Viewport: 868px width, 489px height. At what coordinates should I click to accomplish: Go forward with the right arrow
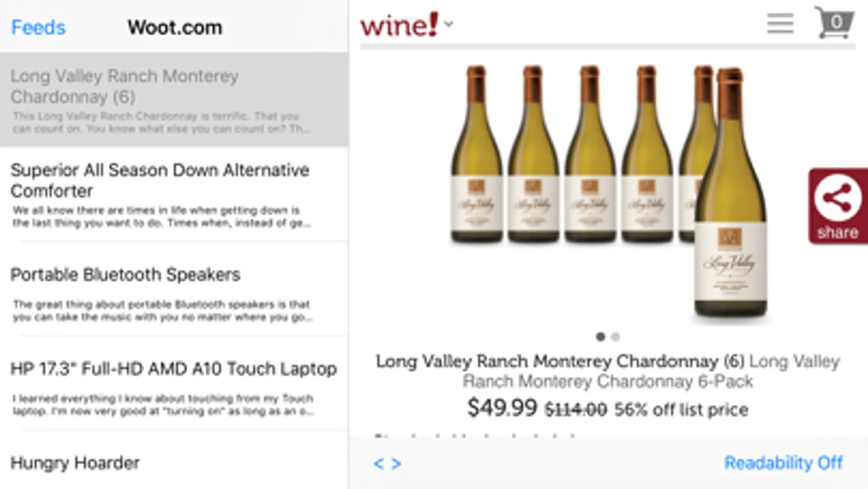pos(396,464)
